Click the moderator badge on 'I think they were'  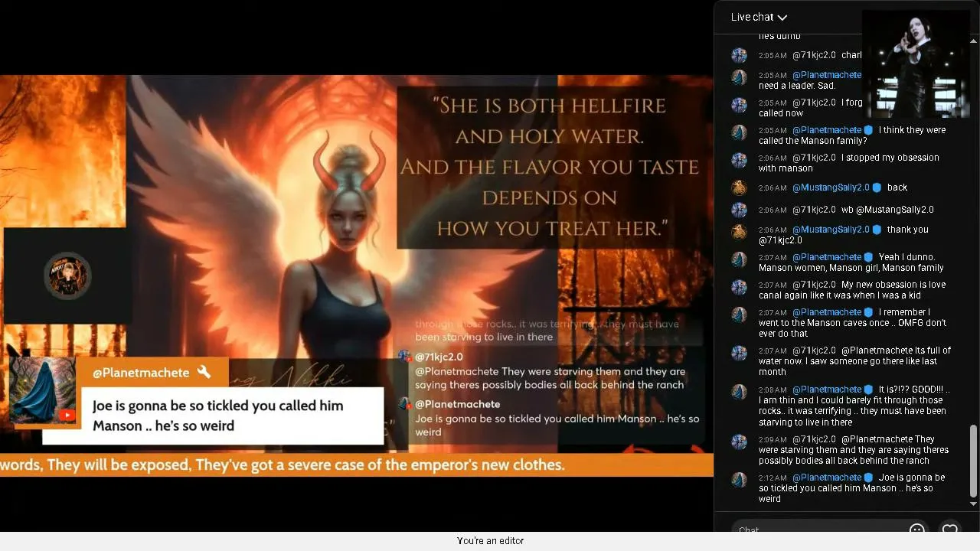click(x=868, y=130)
